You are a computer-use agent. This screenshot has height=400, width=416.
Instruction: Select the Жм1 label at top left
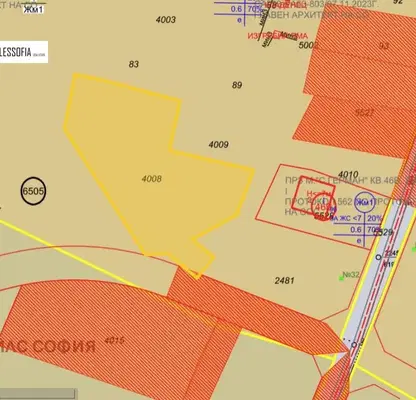tap(33, 10)
